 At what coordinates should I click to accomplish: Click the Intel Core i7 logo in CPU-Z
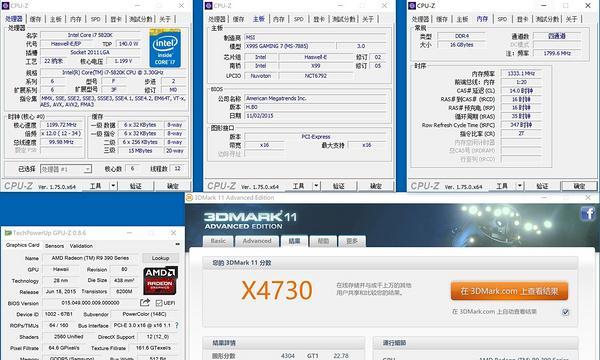[165, 48]
